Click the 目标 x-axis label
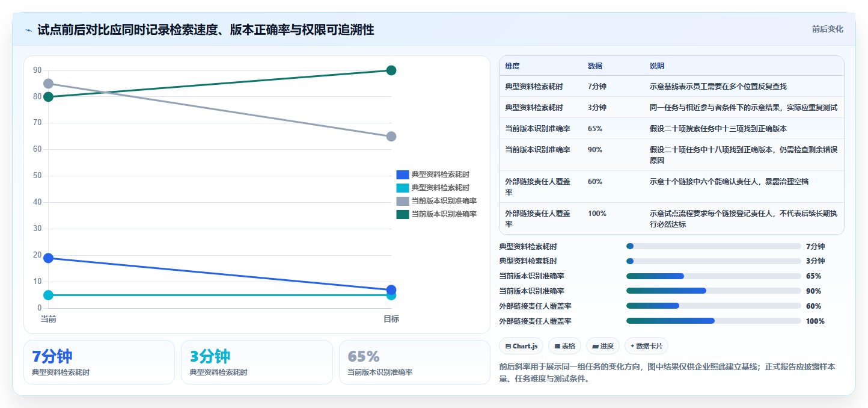868x408 pixels. 391,319
